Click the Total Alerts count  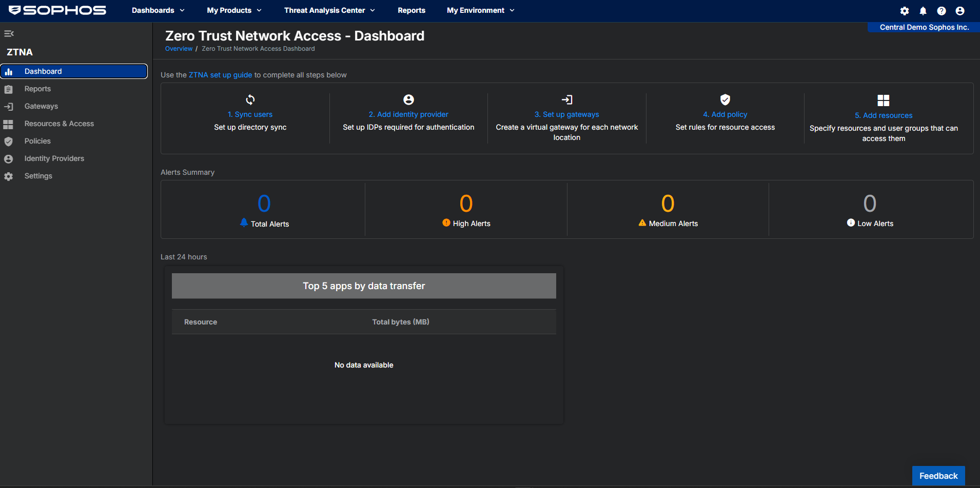pyautogui.click(x=264, y=204)
